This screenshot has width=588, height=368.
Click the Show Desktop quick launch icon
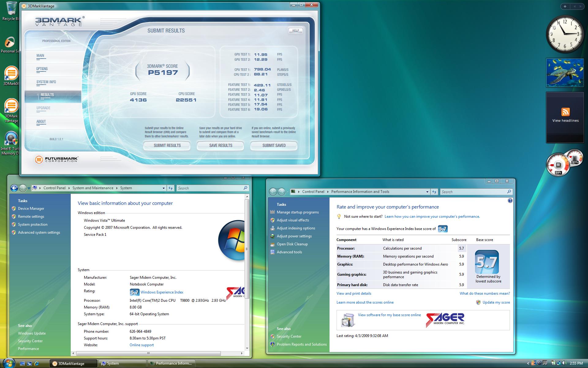[x=22, y=363]
